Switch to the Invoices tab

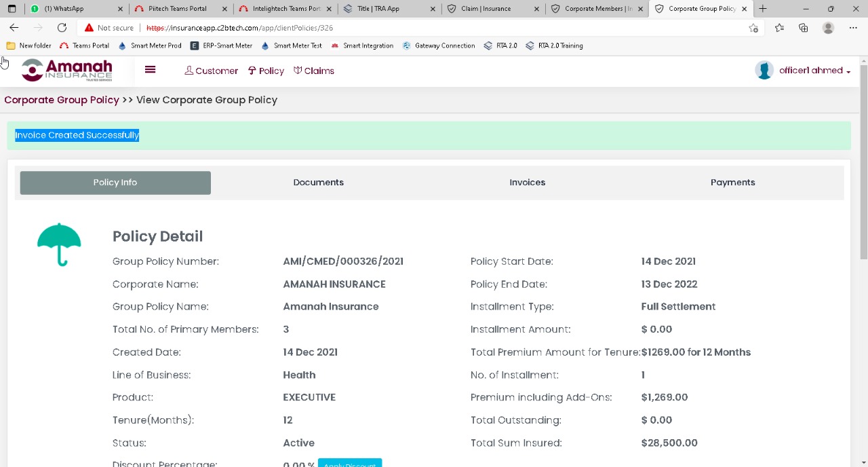point(528,183)
